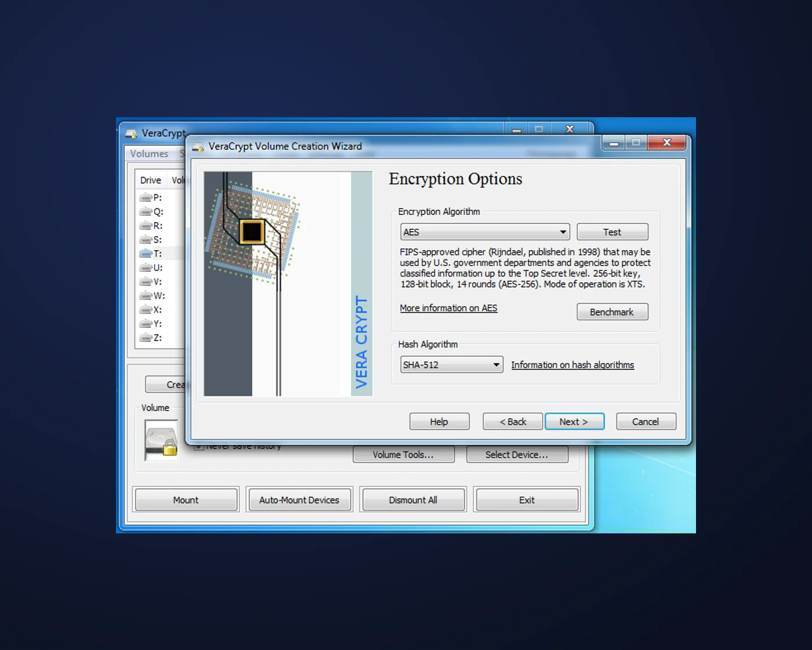Cancel the Volume Creation Wizard
This screenshot has width=812, height=650.
[646, 422]
